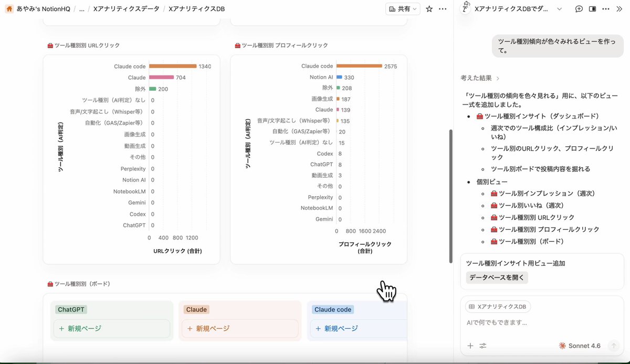The image size is (630, 364).
Task: Add 新規ページ under Claude code column
Action: [359, 328]
